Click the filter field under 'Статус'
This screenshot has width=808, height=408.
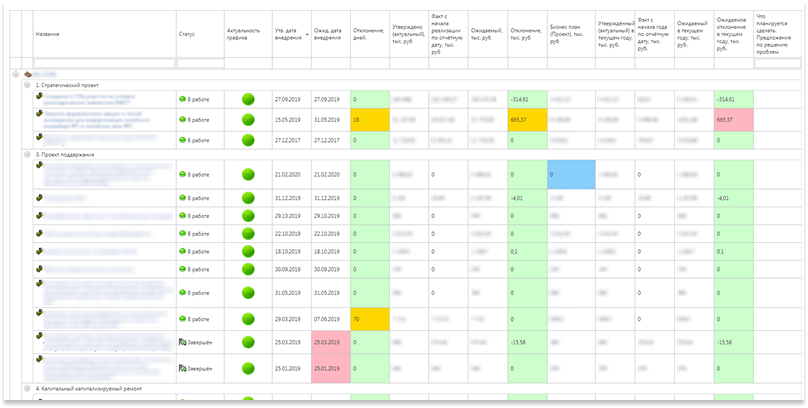199,63
